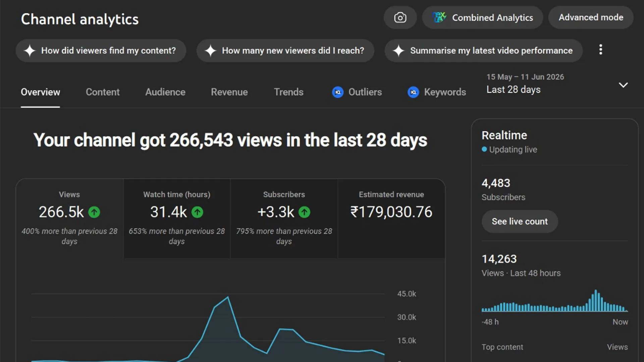Click '795% more than previous 28 days'

click(x=284, y=236)
